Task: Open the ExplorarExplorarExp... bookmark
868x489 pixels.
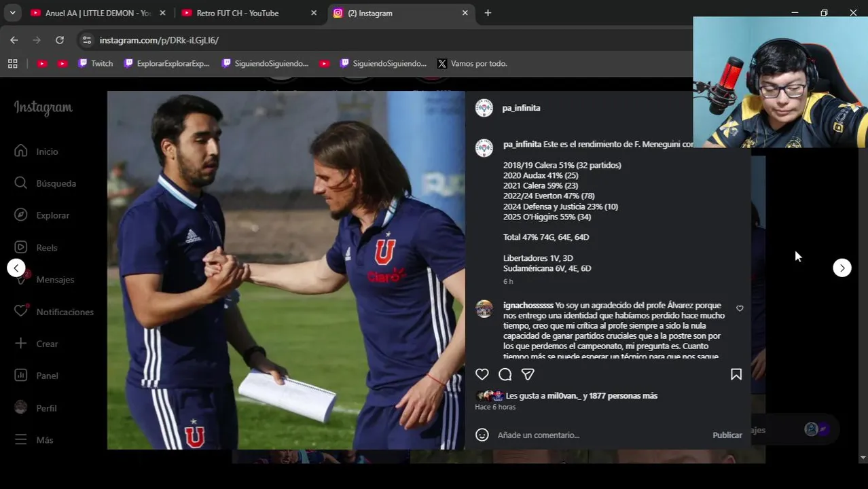Action: (x=167, y=63)
